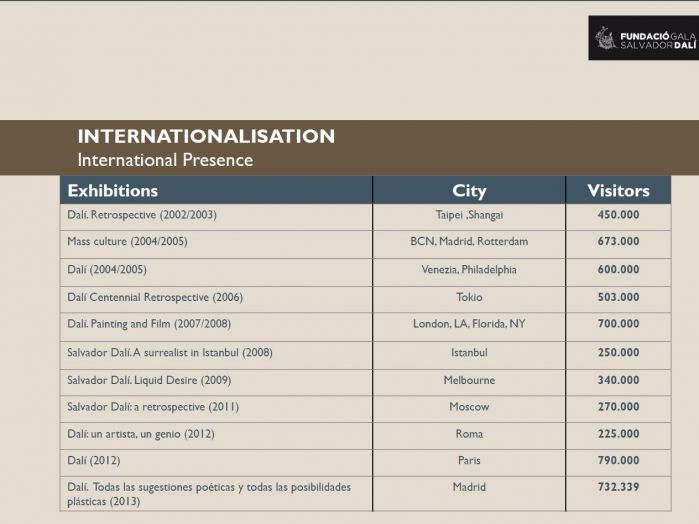This screenshot has width=699, height=524.
Task: Select visitors value 790.000
Action: (x=618, y=460)
